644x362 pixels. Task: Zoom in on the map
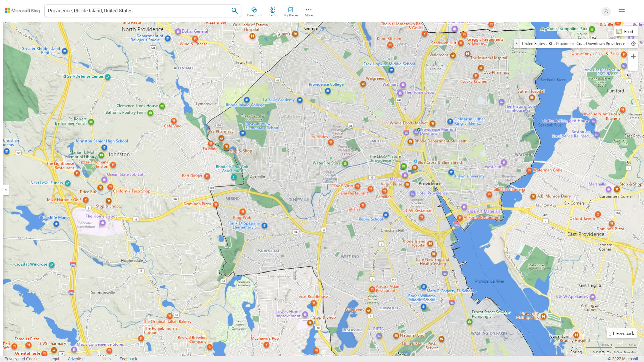[633, 56]
